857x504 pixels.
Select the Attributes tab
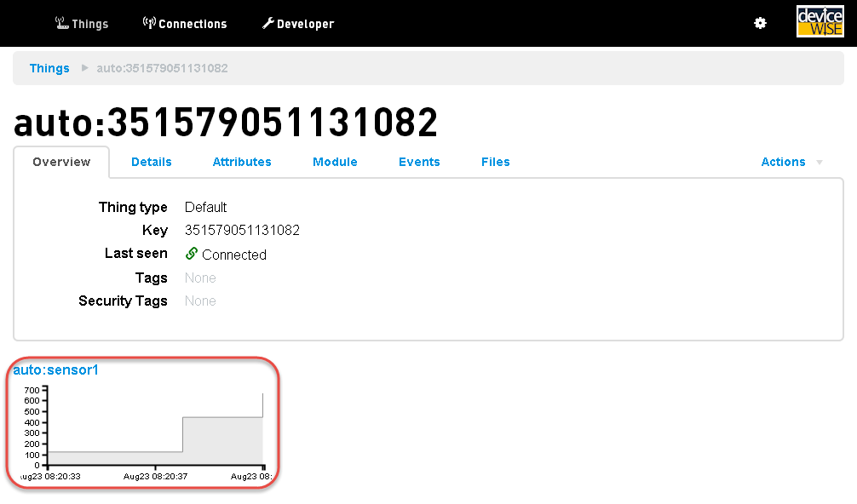(242, 162)
